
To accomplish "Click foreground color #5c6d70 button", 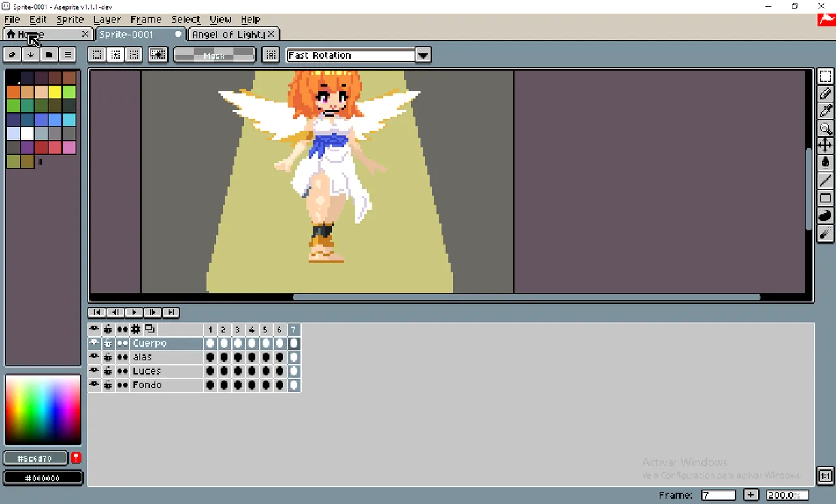I will pos(36,458).
